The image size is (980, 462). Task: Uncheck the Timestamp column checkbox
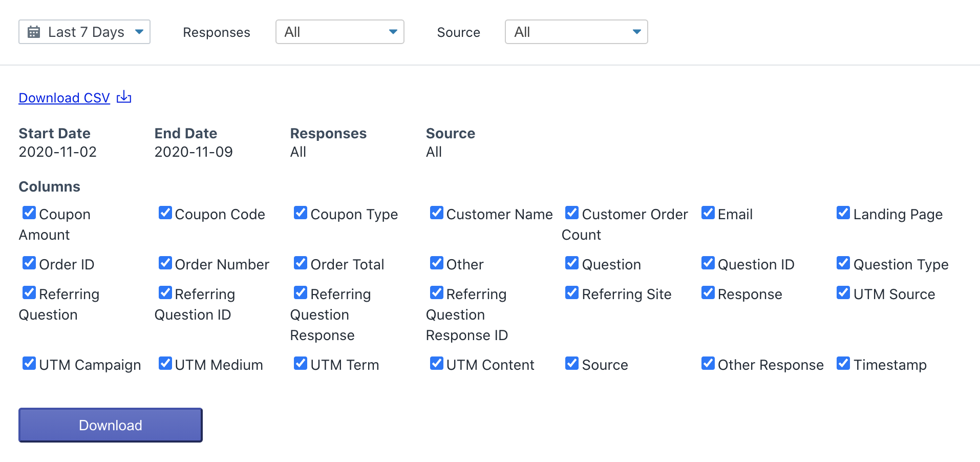coord(843,363)
